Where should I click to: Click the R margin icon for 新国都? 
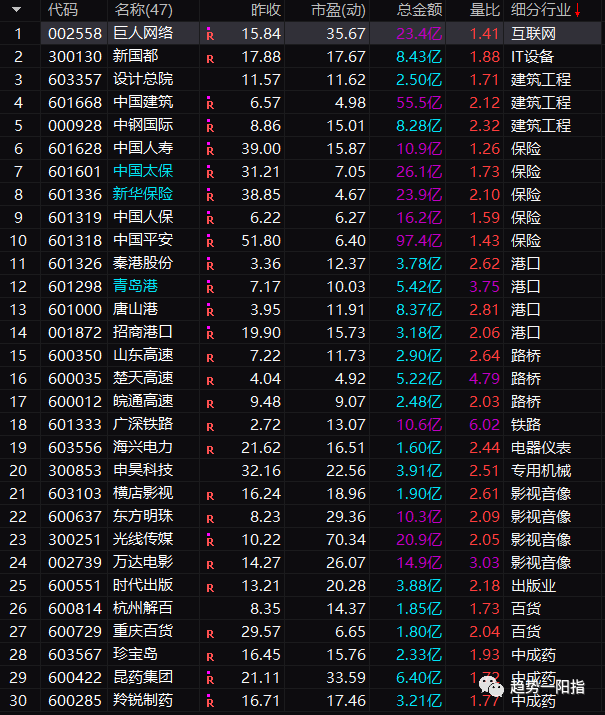(x=210, y=59)
